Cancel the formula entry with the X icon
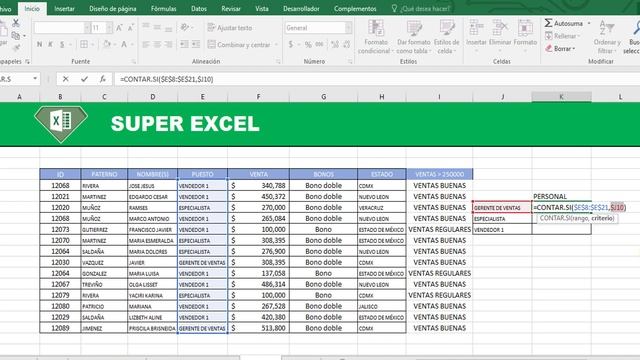The height and width of the screenshot is (360, 640). coord(65,79)
